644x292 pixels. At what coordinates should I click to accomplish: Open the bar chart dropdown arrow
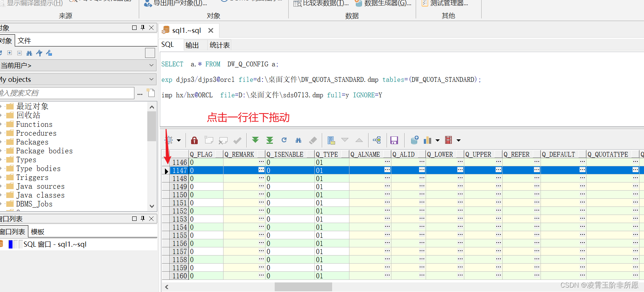[x=437, y=140]
